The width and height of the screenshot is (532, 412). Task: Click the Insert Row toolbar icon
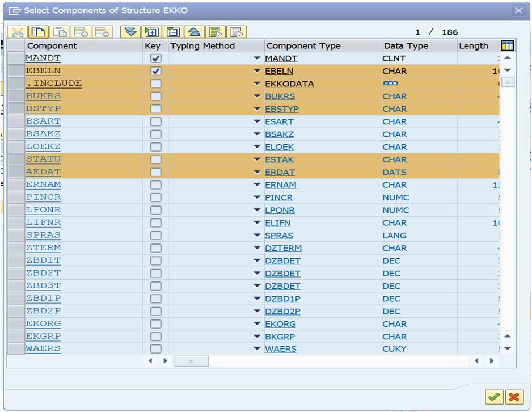(81, 32)
